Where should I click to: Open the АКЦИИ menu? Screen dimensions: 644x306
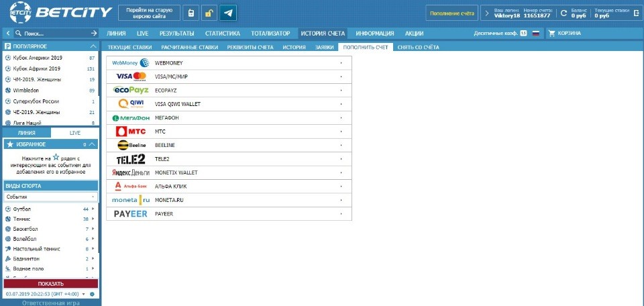tap(414, 34)
